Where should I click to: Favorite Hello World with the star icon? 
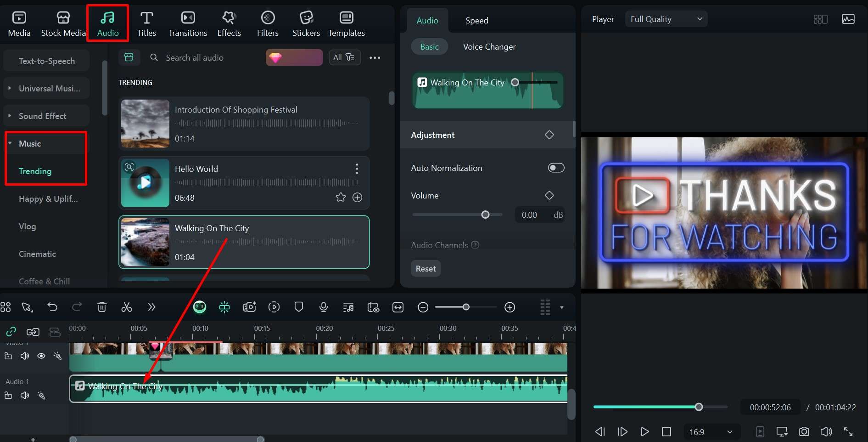(341, 198)
